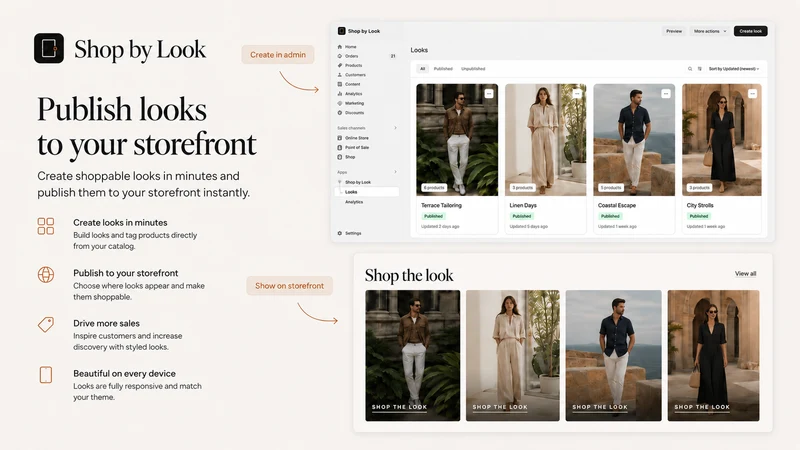Click the Beautiful on every device phone icon
This screenshot has height=450, width=800.
point(46,375)
